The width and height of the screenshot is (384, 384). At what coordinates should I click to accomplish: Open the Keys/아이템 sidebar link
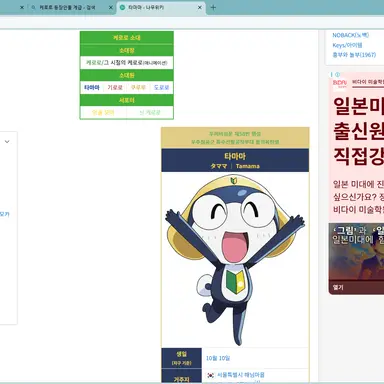coord(347,45)
